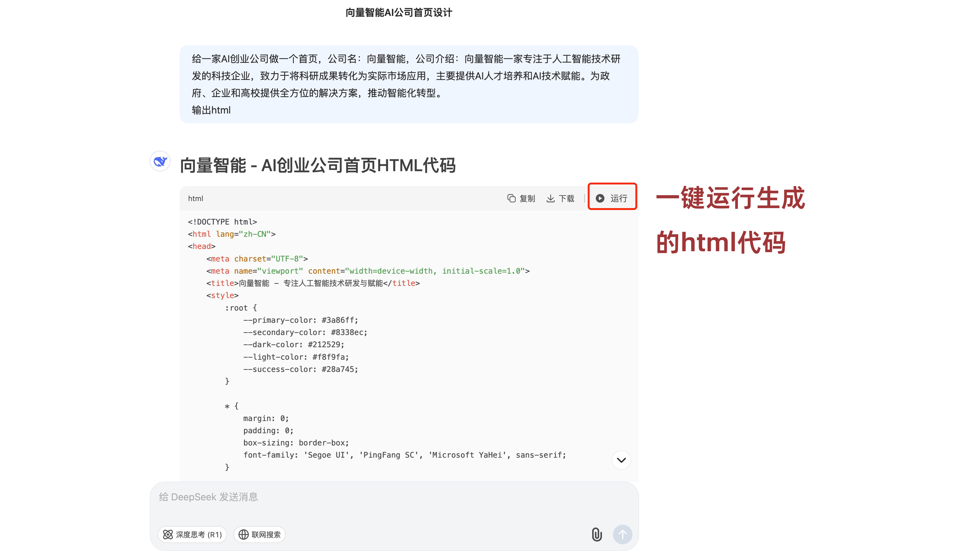Copy the html code block
Image resolution: width=980 pixels, height=551 pixels.
521,198
